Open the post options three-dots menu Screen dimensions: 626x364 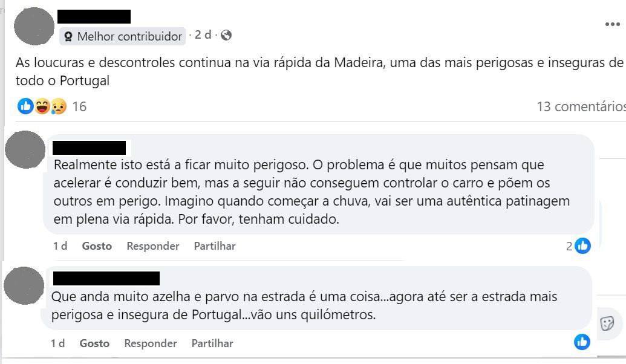(612, 24)
